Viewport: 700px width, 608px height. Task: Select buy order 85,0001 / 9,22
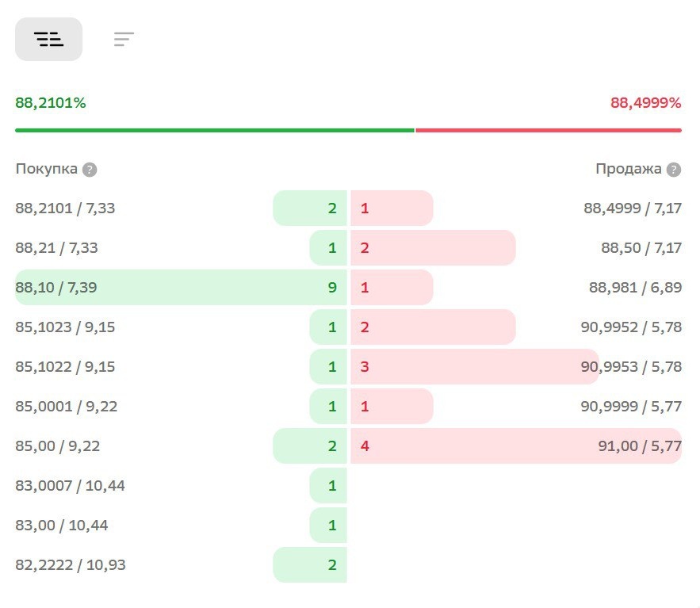coord(65,407)
